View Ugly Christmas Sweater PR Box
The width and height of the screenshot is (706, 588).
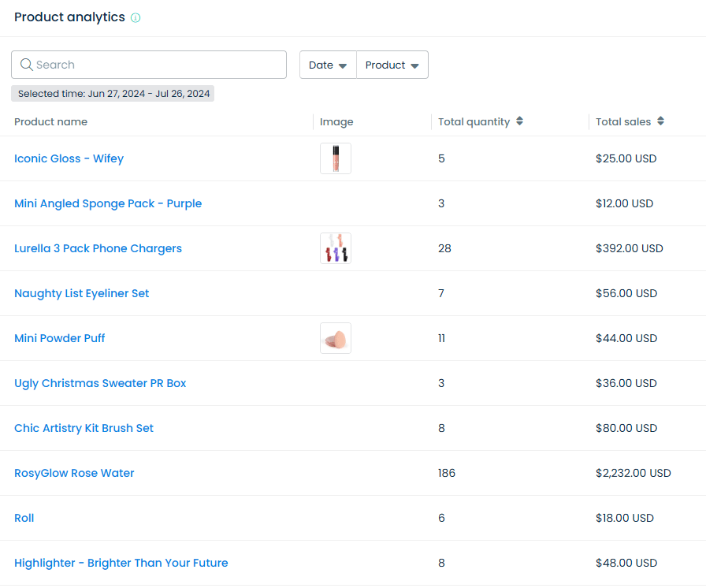pyautogui.click(x=100, y=383)
